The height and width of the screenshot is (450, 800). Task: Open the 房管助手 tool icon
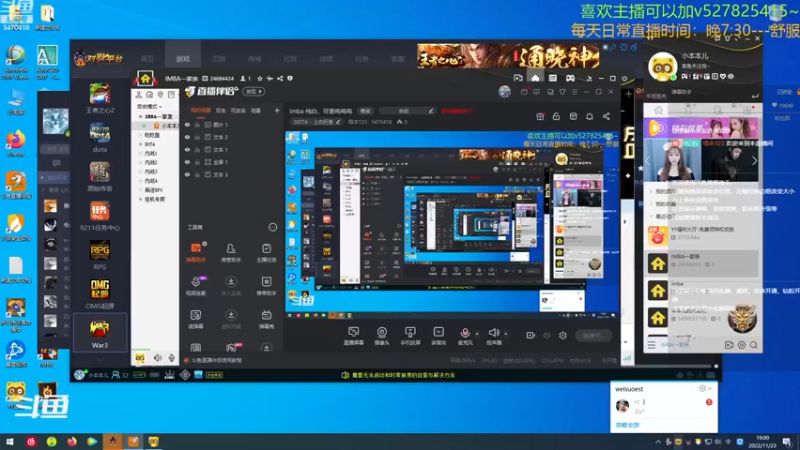(x=231, y=252)
